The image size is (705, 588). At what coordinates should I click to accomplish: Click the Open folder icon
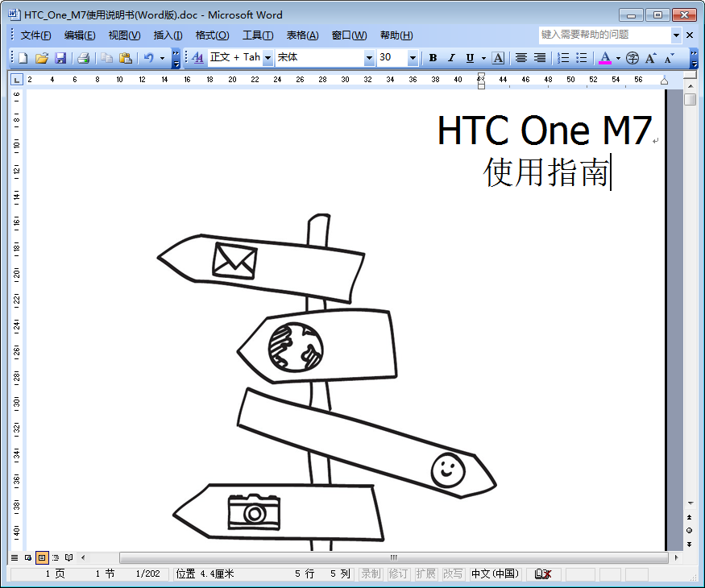coord(42,58)
